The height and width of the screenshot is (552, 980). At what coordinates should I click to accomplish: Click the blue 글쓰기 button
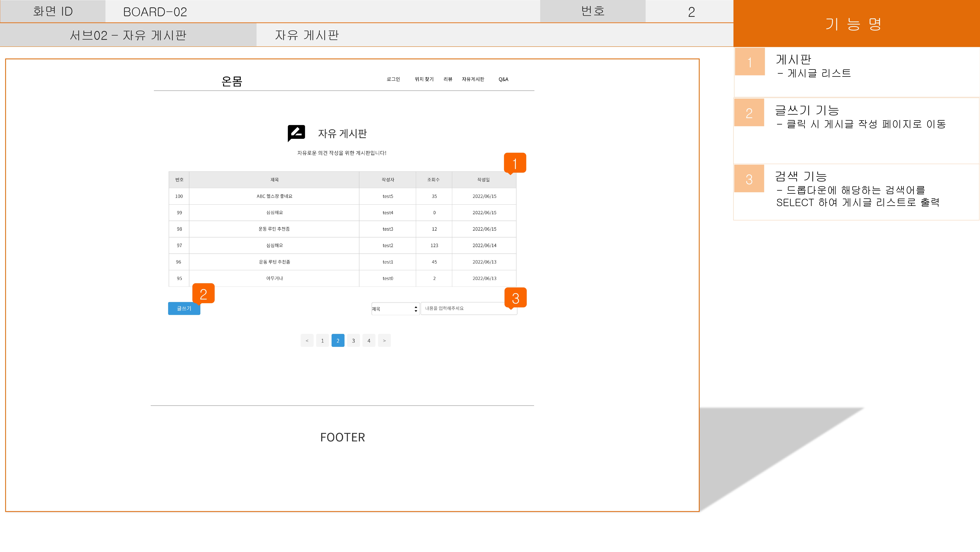[184, 308]
